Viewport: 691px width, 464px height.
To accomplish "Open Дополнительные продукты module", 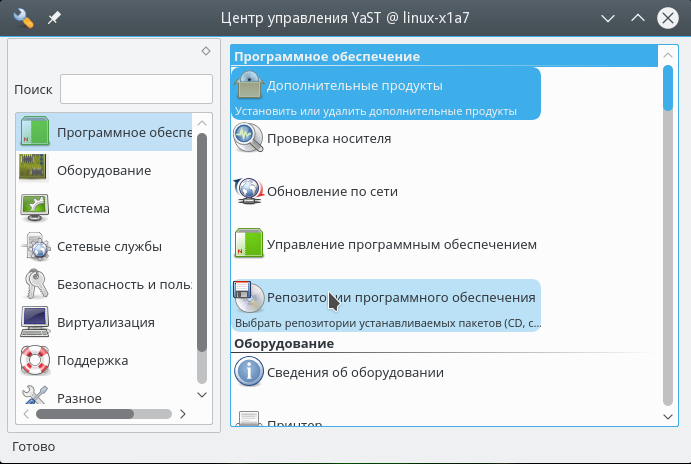I will click(x=354, y=86).
